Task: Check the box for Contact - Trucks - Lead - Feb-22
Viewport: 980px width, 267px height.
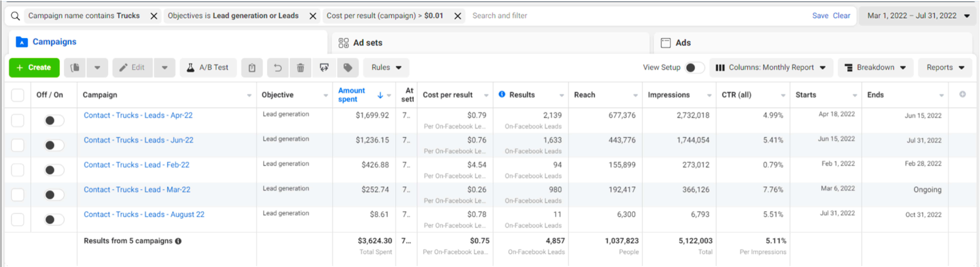Action: (x=18, y=170)
